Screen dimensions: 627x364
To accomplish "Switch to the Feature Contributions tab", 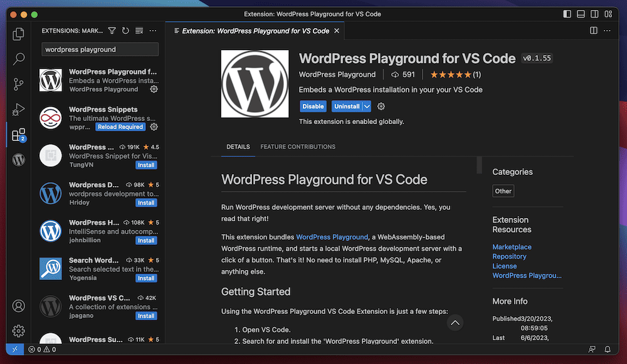I will tap(298, 147).
